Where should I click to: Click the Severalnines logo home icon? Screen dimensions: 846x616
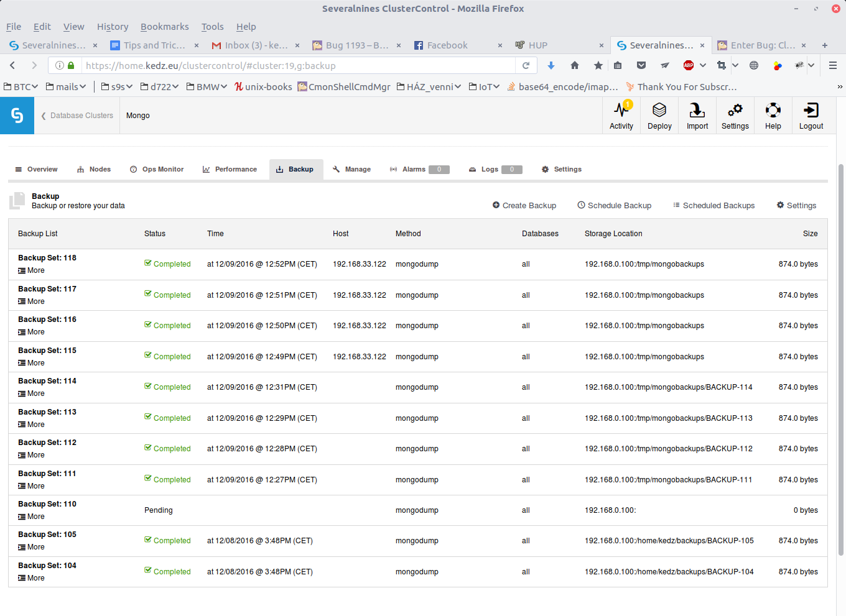pos(17,116)
